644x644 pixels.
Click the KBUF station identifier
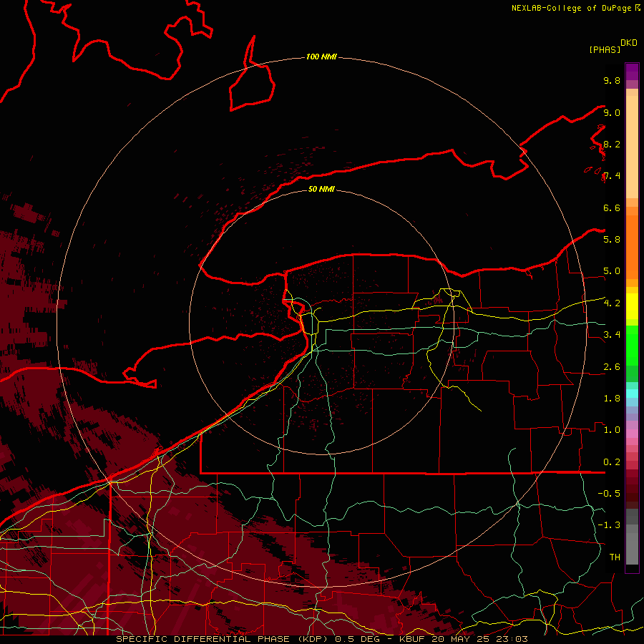[411, 639]
